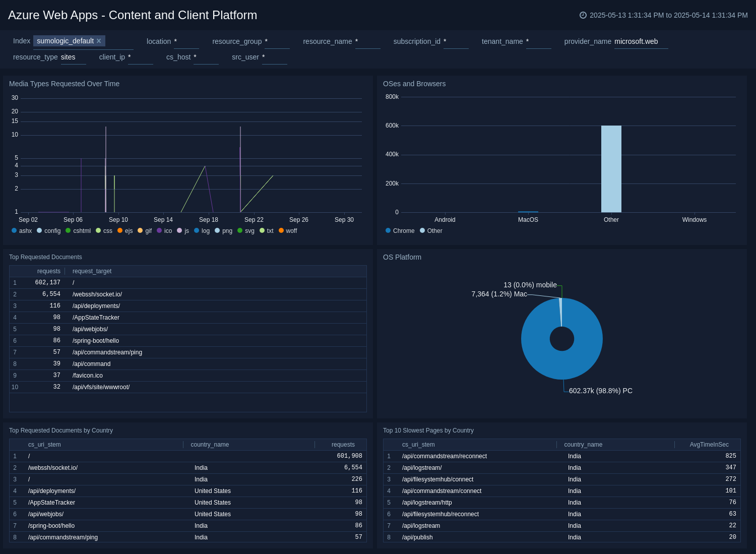Sort Top Requested Documents by requests column
756x554 pixels.
tap(49, 271)
